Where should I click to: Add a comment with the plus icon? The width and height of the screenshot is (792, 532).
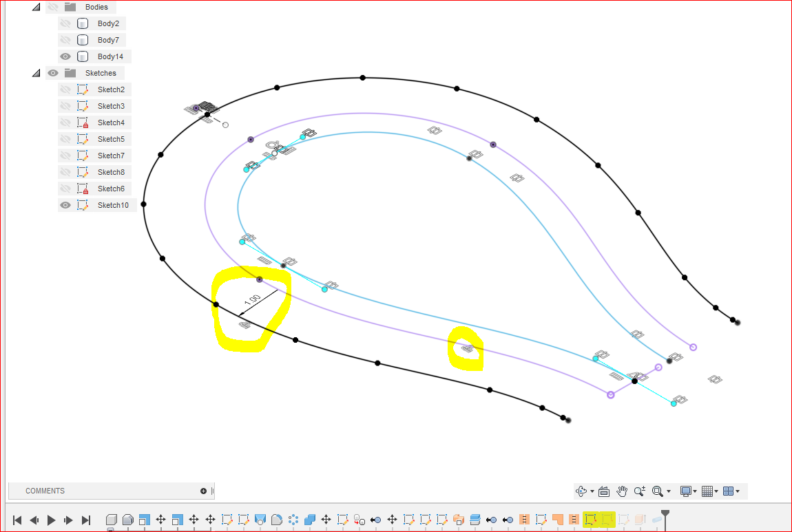click(204, 491)
